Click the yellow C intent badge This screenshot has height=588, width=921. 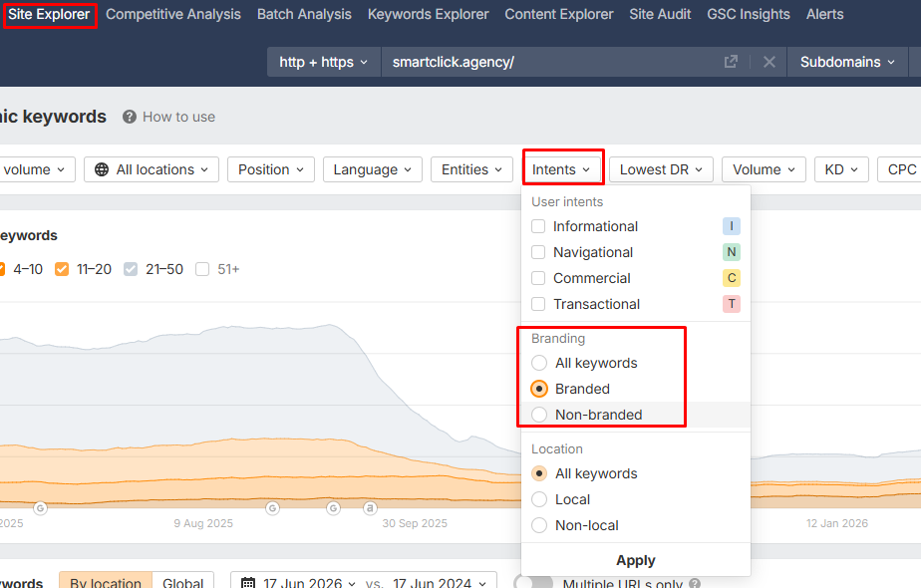pyautogui.click(x=732, y=278)
